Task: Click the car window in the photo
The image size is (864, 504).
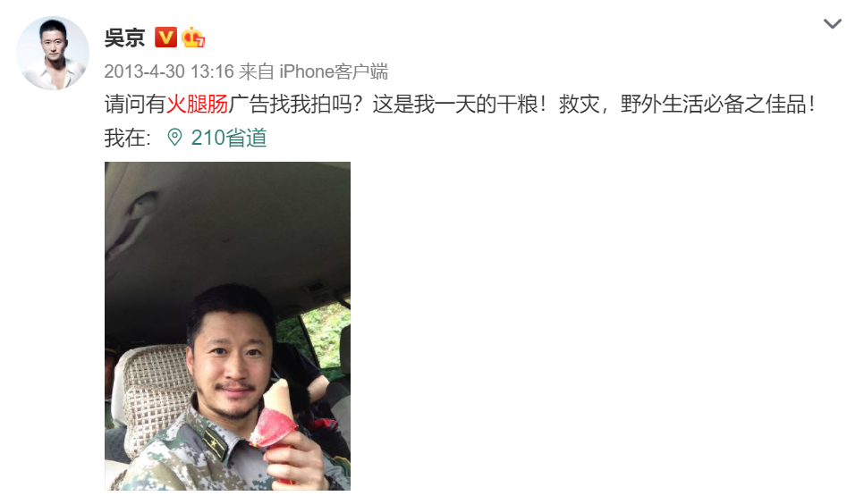Action: 319,336
